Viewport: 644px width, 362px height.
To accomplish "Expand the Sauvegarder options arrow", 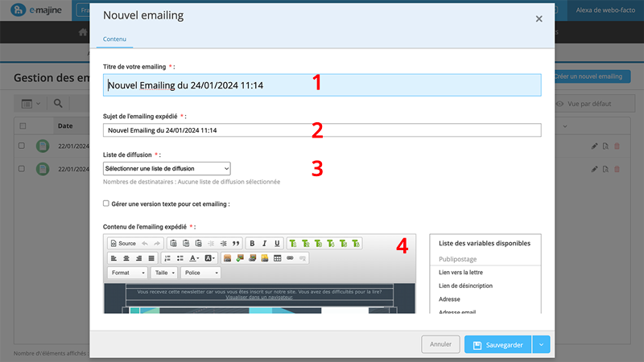I will tap(541, 345).
